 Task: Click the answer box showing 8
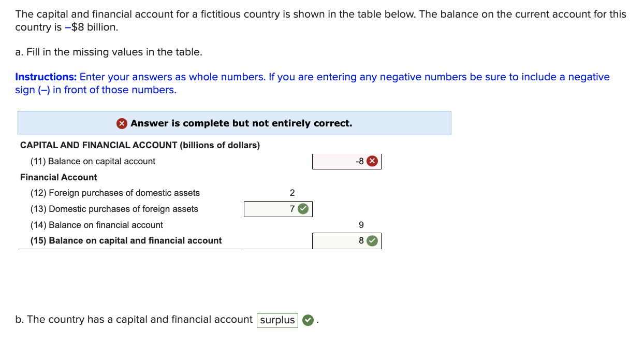pyautogui.click(x=342, y=240)
